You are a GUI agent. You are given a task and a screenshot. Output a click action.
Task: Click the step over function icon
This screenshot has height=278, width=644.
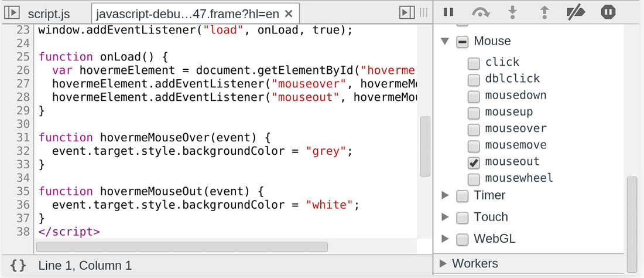(481, 12)
